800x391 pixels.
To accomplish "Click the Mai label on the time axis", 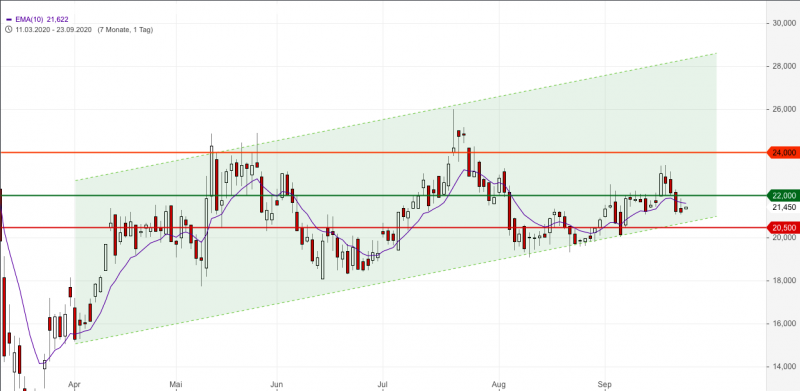I will (x=176, y=383).
